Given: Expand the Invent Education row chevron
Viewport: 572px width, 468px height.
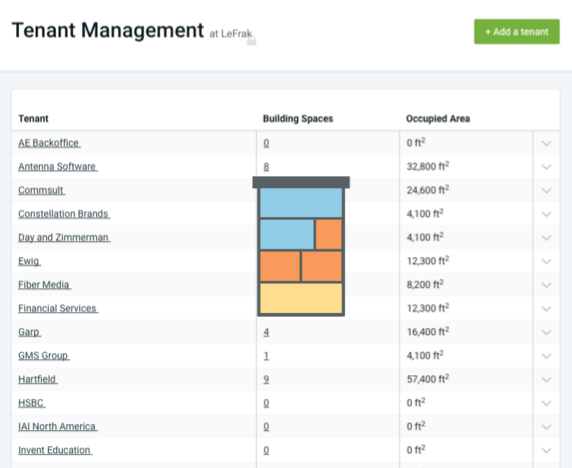Looking at the screenshot, I should click(x=546, y=450).
